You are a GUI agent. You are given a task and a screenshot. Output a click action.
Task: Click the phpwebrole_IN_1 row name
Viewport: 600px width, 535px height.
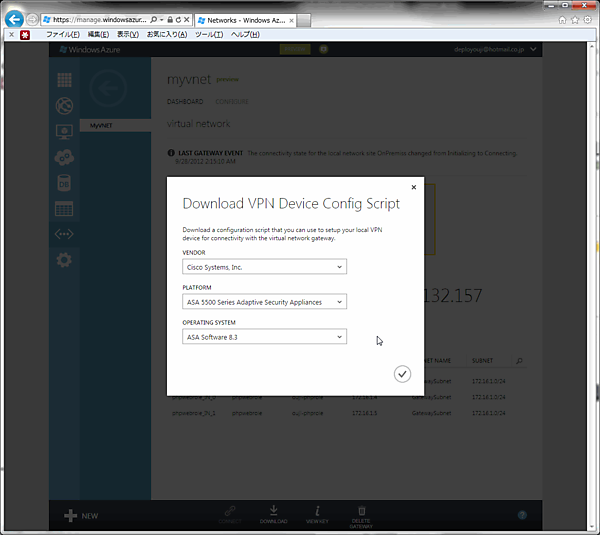click(194, 413)
